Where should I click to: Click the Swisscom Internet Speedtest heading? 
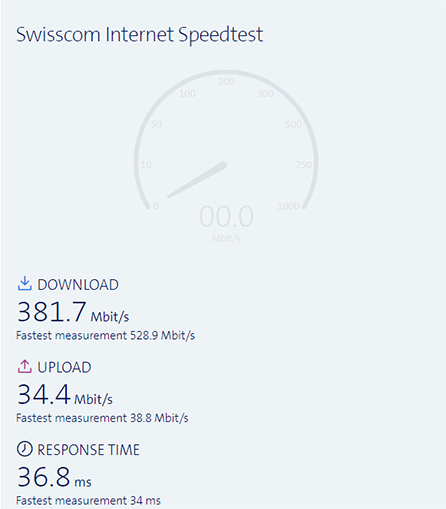point(140,35)
